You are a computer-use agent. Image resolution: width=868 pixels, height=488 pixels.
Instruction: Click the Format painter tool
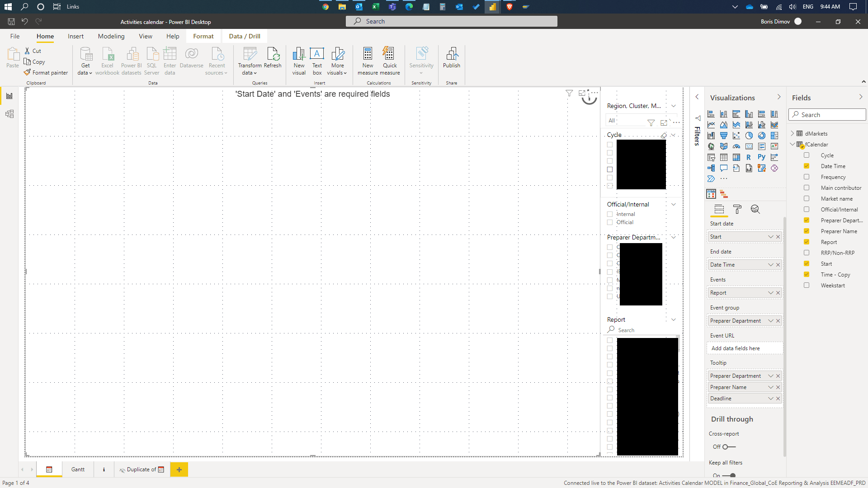click(46, 73)
